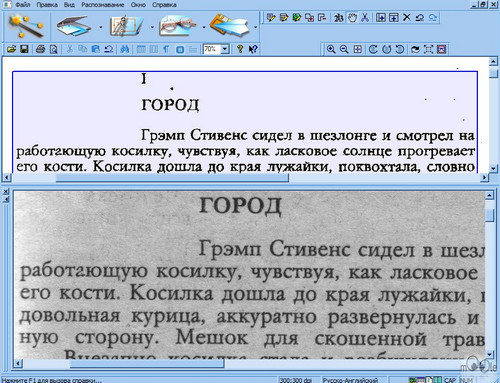Click the middle rotate icon of the three
This screenshot has width=500, height=383.
(386, 49)
